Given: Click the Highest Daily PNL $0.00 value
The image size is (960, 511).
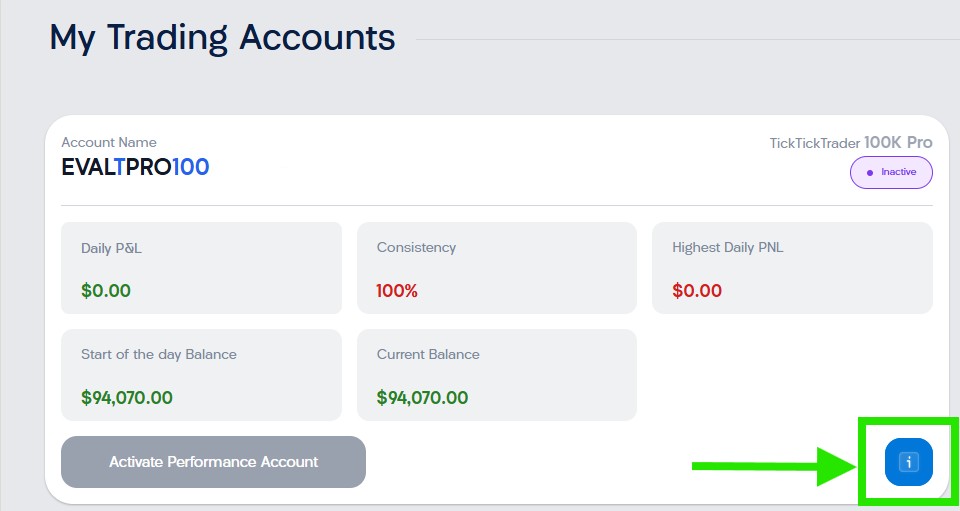Looking at the screenshot, I should (x=697, y=291).
